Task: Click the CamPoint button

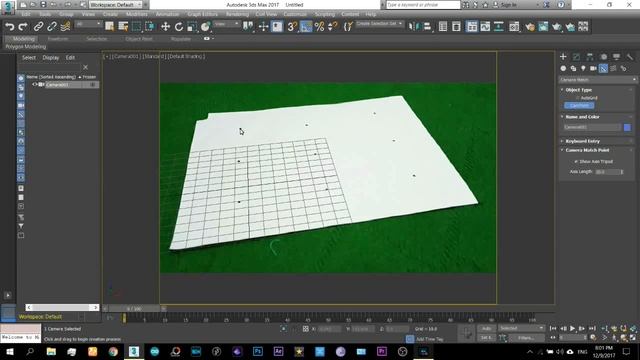Action: point(579,106)
